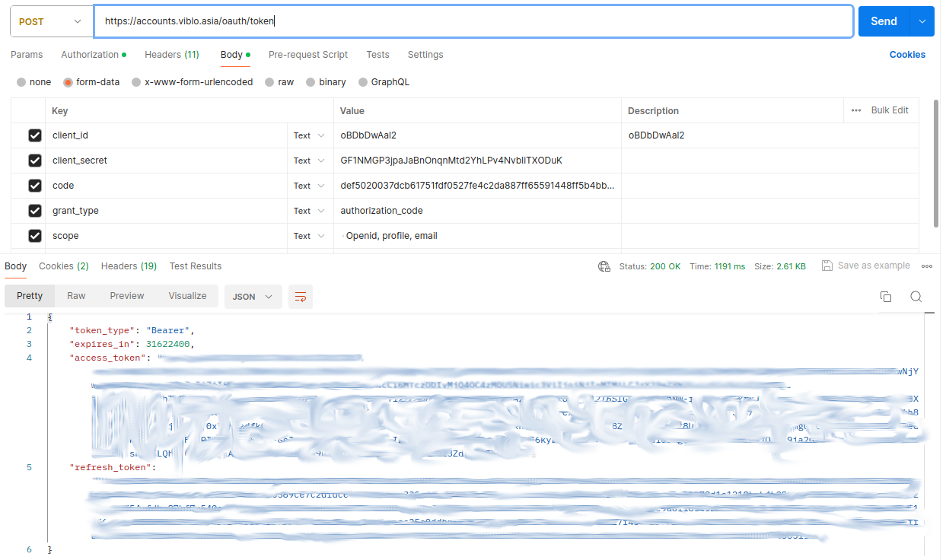Toggle line wrapping in the response viewer
The image size is (946, 560).
tap(300, 297)
